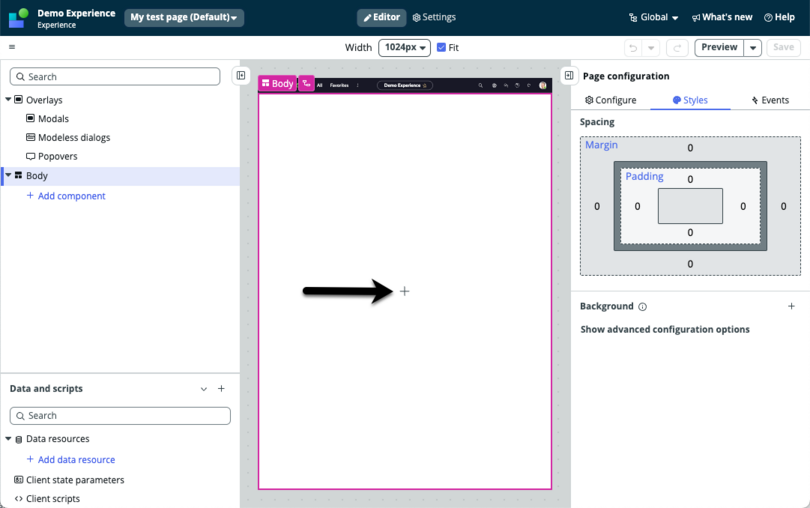Click the Add data resource link

tap(71, 459)
